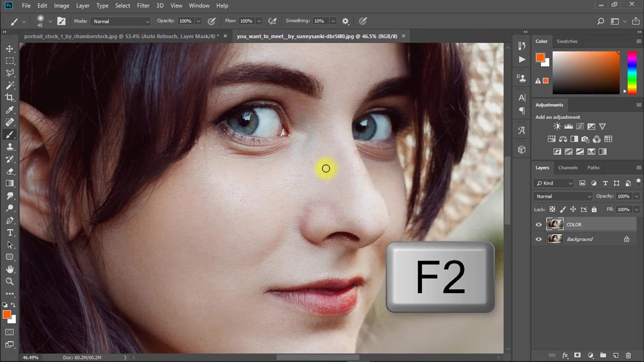Select the Polygonal Lasso tool

point(10,73)
